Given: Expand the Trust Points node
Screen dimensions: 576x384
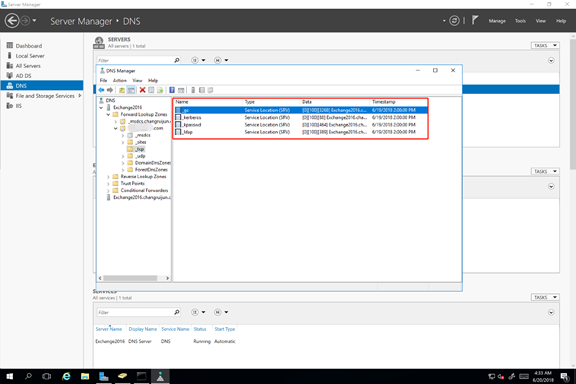Looking at the screenshot, I should tap(108, 183).
